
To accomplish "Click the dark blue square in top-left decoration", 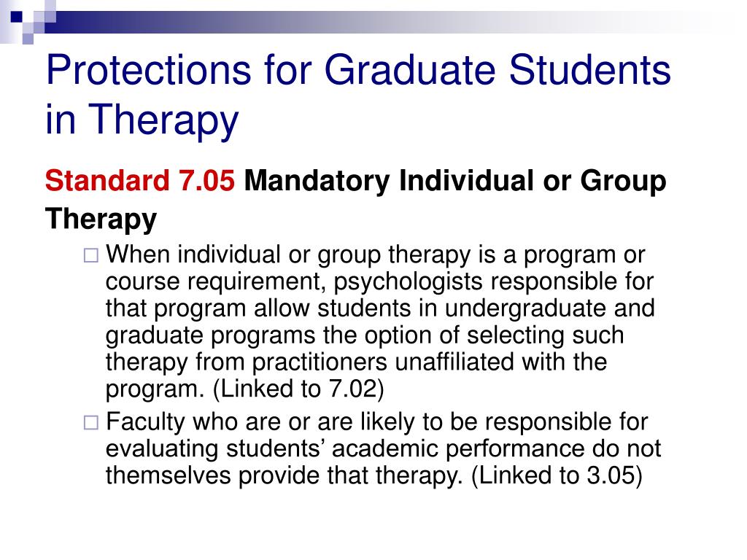I will click(17, 17).
